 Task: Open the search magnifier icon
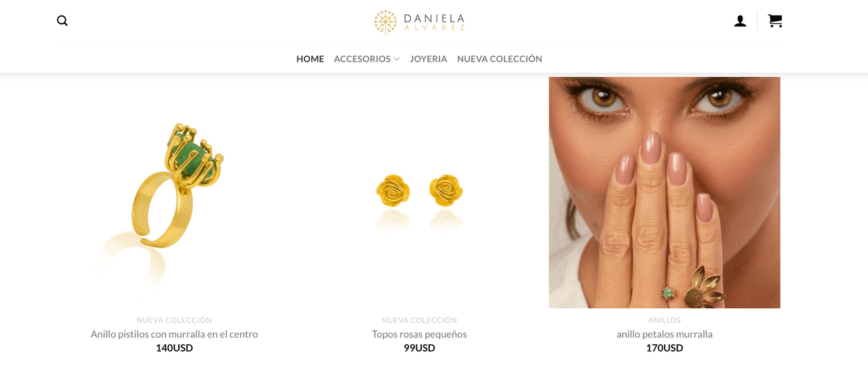pyautogui.click(x=62, y=21)
